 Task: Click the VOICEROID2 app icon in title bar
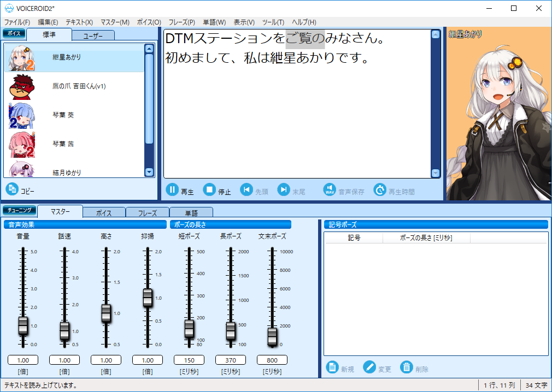(9, 8)
